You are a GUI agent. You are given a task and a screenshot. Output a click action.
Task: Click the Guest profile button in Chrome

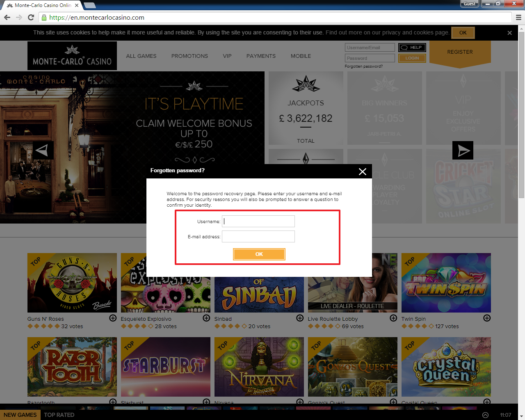[x=470, y=4]
